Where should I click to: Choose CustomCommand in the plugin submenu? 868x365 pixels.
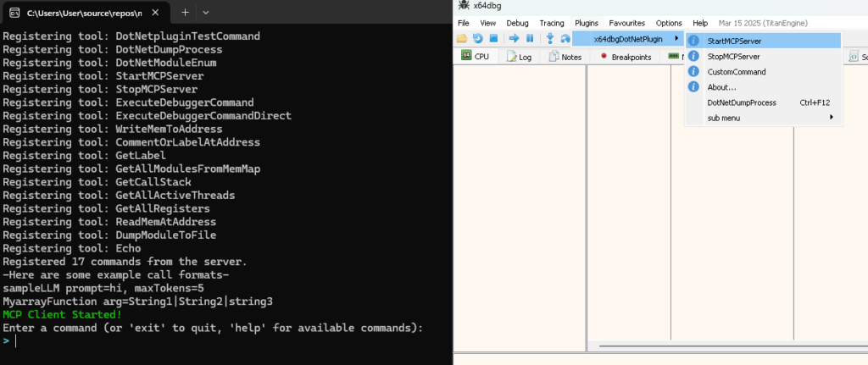(764, 72)
